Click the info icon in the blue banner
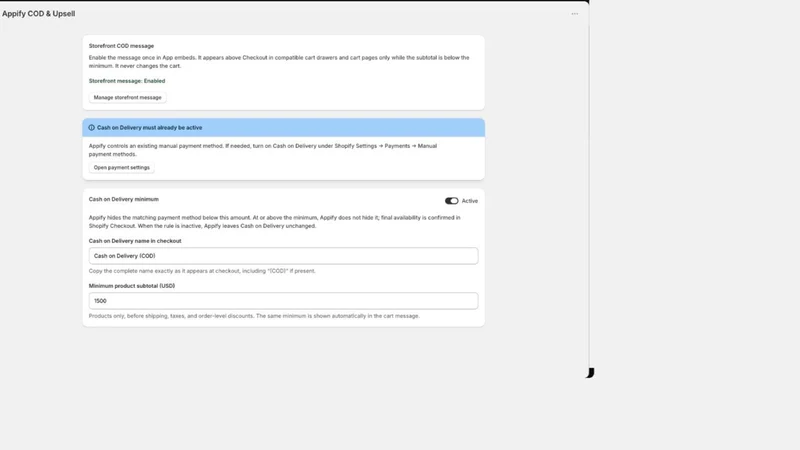This screenshot has height=450, width=800. 92,128
